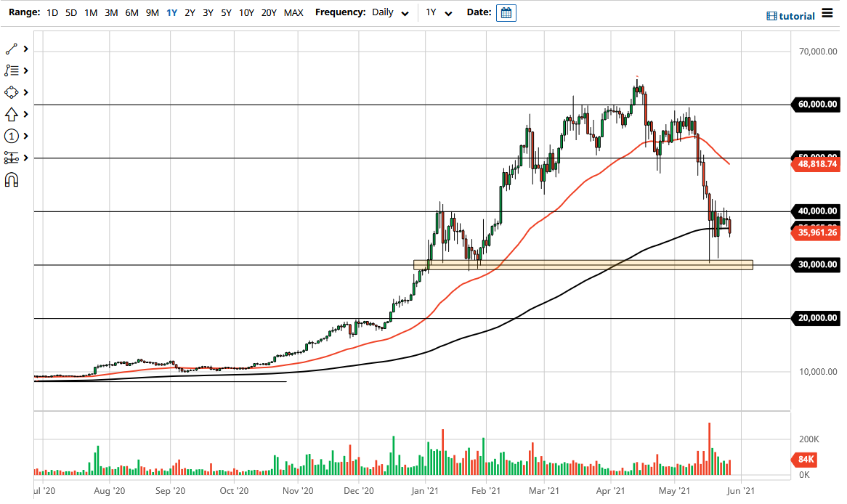
Task: Select the Fibonacci drawing tool
Action: 11,70
